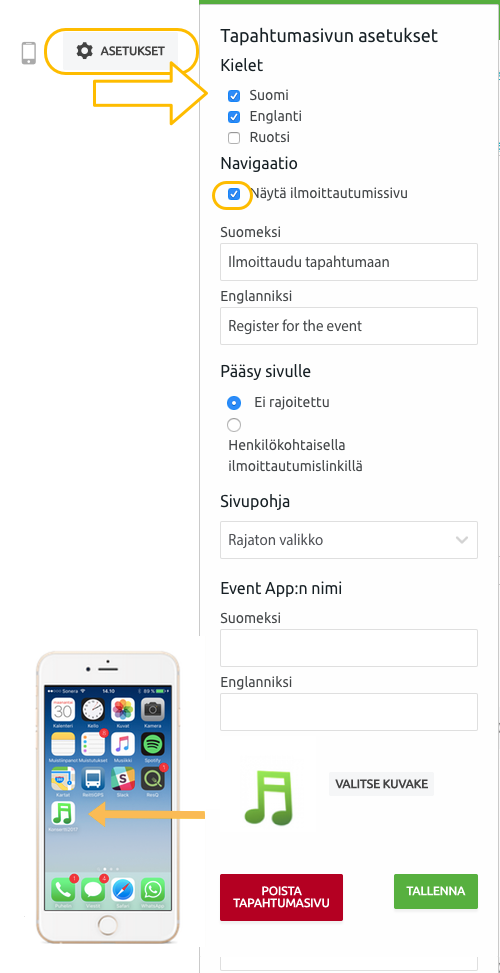Image resolution: width=500 pixels, height=973 pixels.
Task: Tap the Slack icon on phone screen
Action: tap(122, 778)
